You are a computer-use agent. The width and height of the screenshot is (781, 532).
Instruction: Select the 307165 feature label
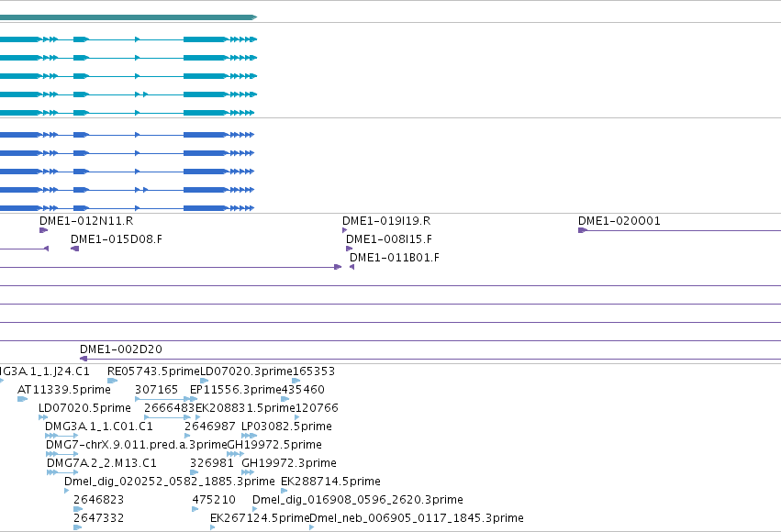[156, 390]
